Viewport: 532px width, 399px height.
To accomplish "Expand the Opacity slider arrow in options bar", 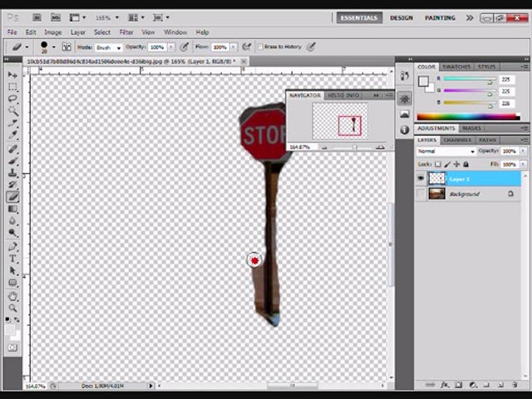I will point(171,47).
